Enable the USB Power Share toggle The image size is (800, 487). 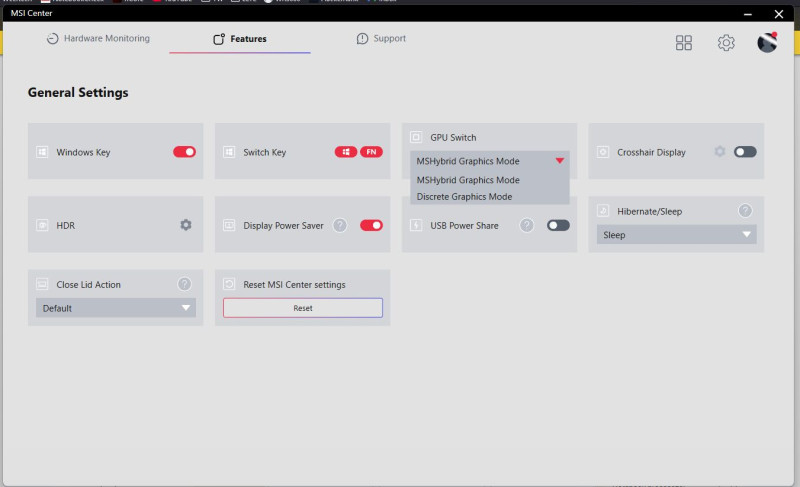point(558,225)
